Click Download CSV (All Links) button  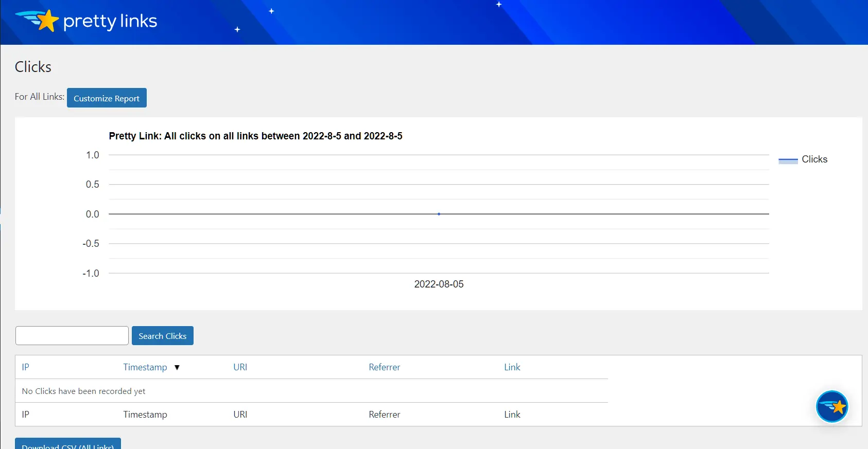[x=68, y=444]
